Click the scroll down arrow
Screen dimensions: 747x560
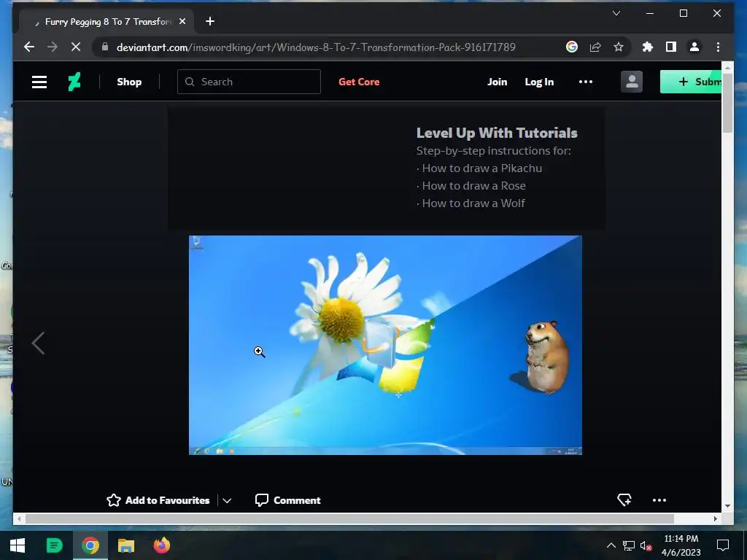(x=727, y=506)
